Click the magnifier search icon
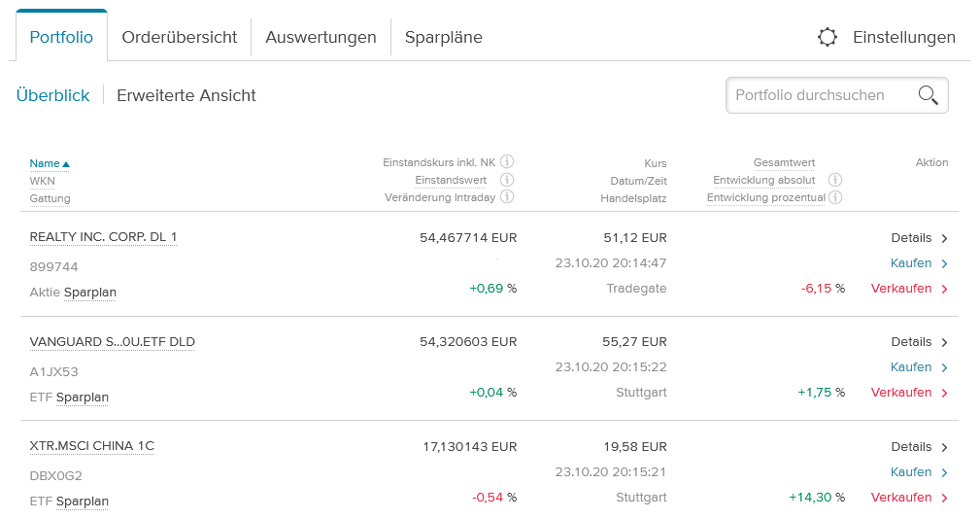This screenshot has height=519, width=980. (928, 95)
